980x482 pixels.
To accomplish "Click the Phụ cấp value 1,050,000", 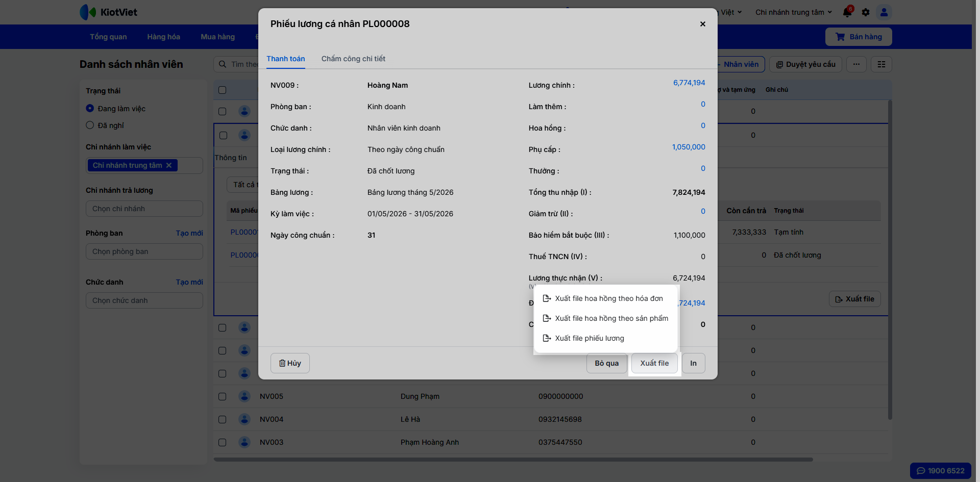I will coord(689,147).
